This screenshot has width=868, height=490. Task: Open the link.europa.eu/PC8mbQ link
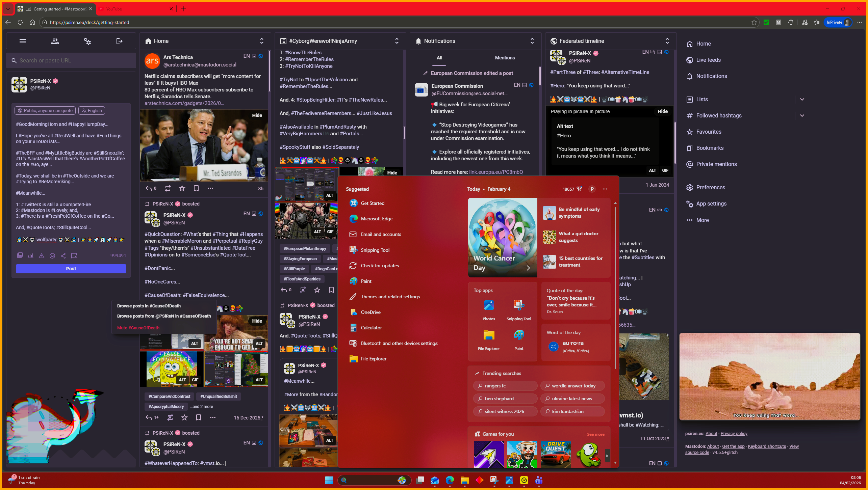495,172
